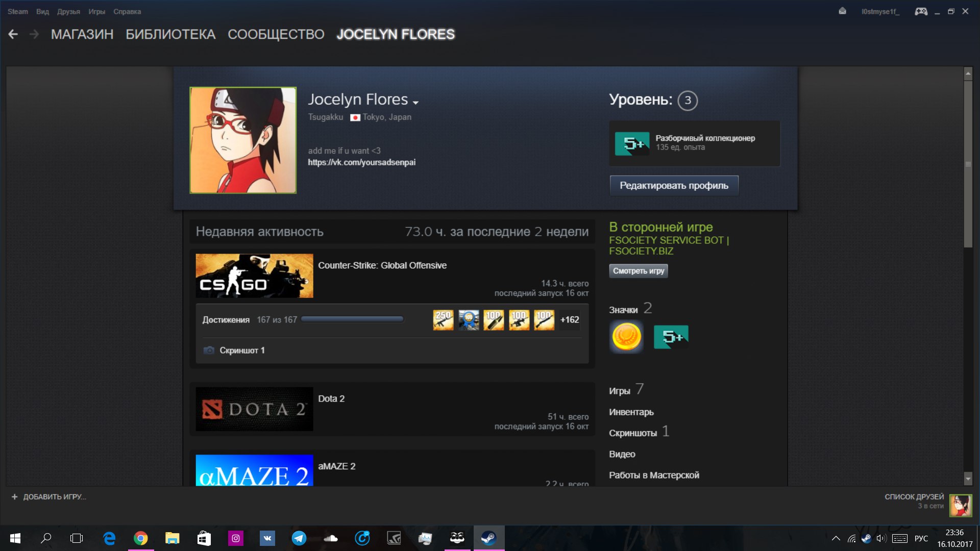
Task: Click the friends list avatar thumbnail
Action: click(961, 506)
